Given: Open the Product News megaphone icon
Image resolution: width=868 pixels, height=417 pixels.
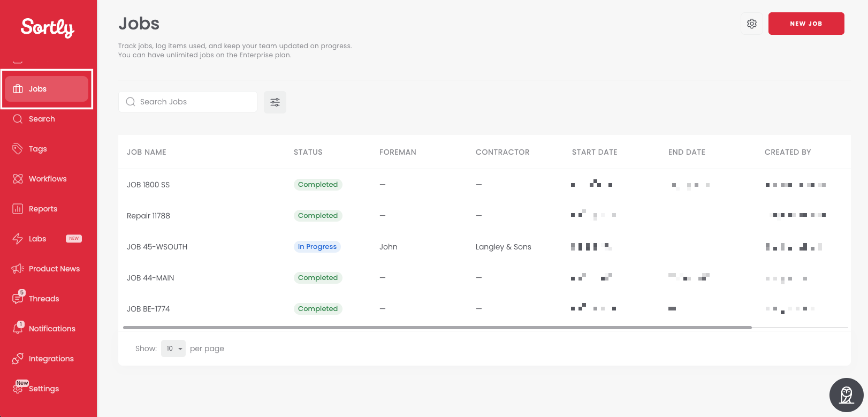Looking at the screenshot, I should (18, 269).
